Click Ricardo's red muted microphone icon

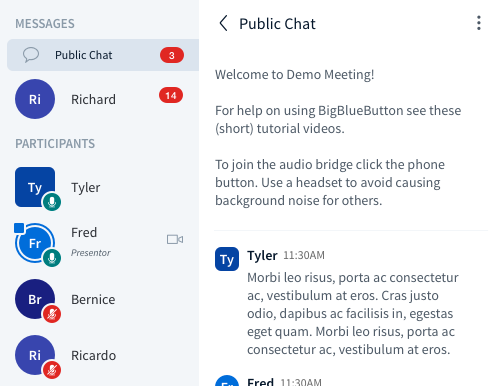pos(52,370)
